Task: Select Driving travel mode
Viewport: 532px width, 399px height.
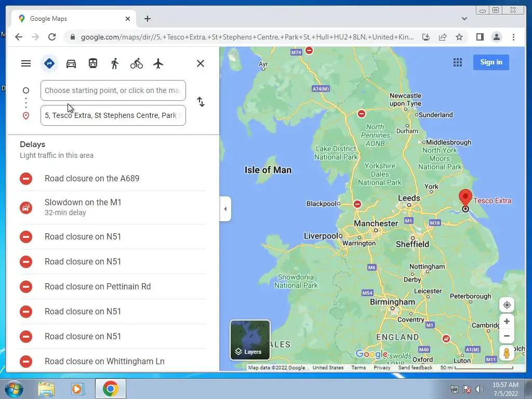Action: (71, 63)
